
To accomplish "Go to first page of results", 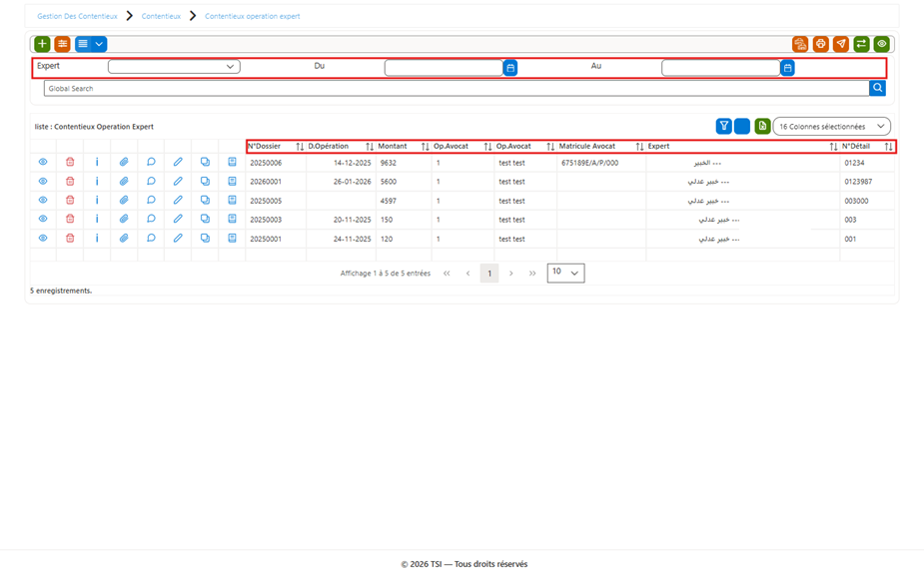I will pyautogui.click(x=447, y=274).
